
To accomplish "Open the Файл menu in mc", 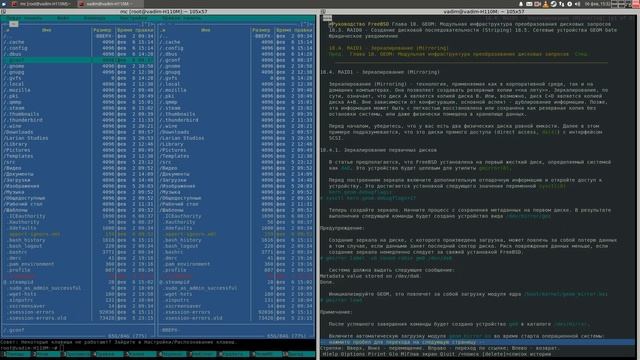I will (63, 18).
